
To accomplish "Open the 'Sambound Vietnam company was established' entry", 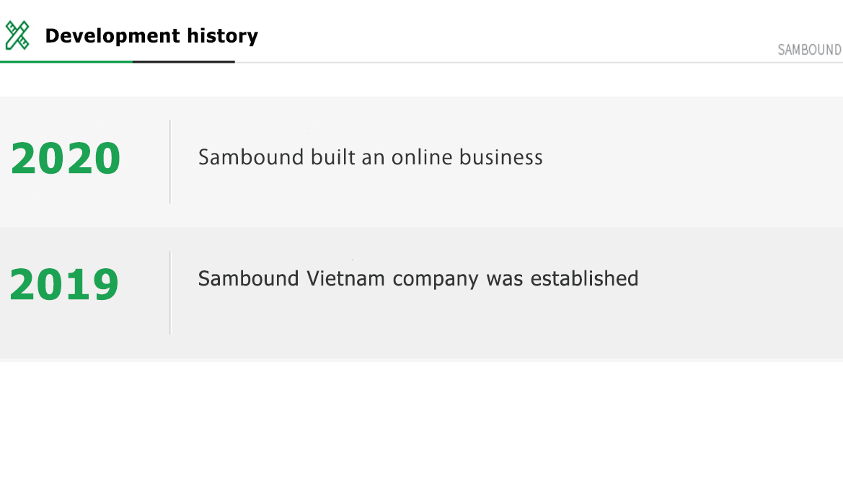I will [x=418, y=279].
